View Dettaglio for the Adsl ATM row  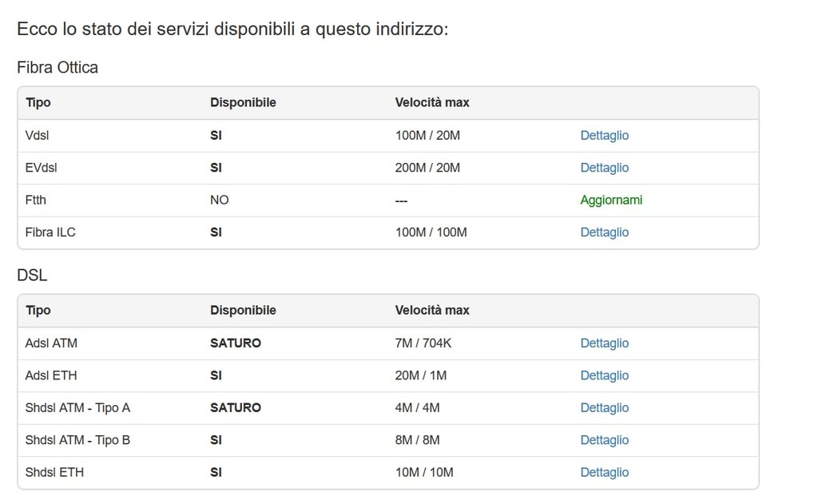[x=604, y=343]
